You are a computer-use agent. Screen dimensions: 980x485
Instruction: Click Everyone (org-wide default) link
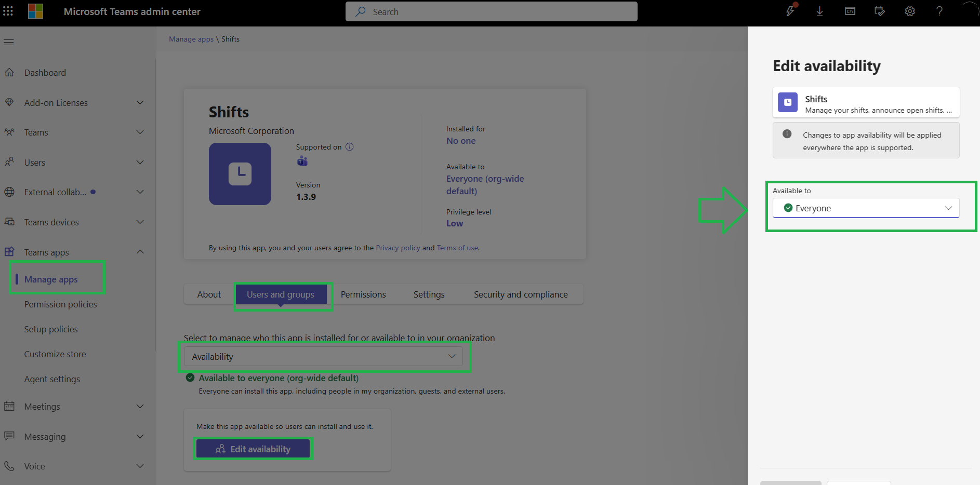coord(485,185)
